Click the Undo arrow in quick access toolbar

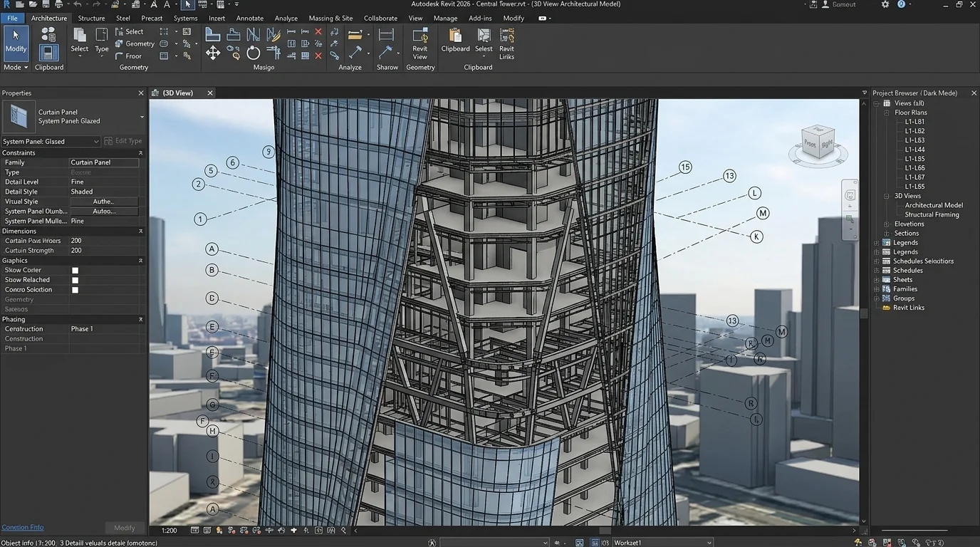tap(77, 4)
